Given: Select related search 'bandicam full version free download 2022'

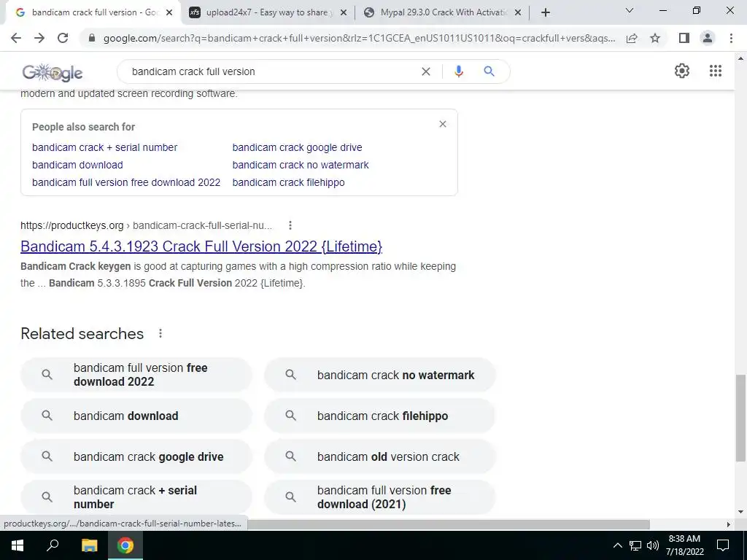Looking at the screenshot, I should point(136,375).
